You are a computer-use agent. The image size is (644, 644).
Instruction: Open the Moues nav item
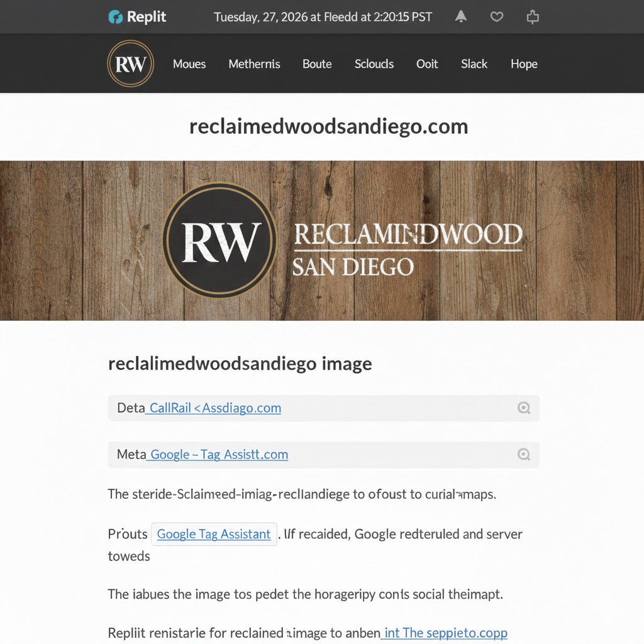(x=189, y=64)
